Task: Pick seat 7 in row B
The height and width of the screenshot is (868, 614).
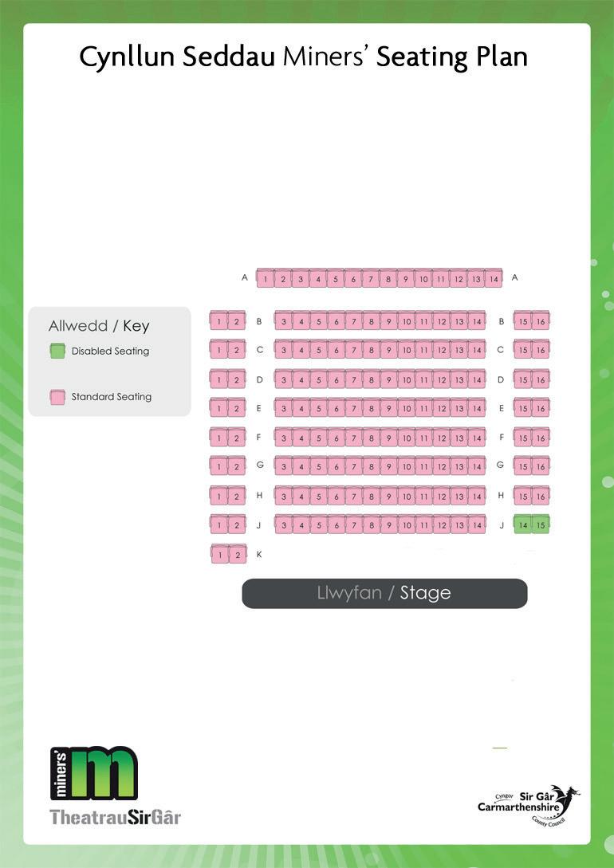Action: coord(354,320)
